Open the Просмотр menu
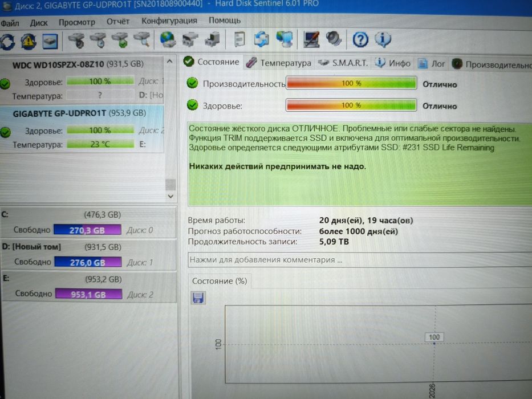The width and height of the screenshot is (532, 399). click(x=76, y=22)
